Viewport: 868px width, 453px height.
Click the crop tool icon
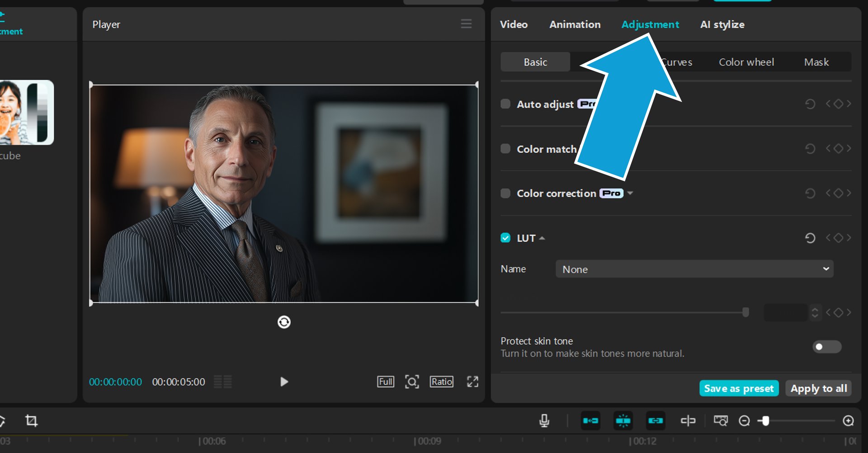point(31,421)
